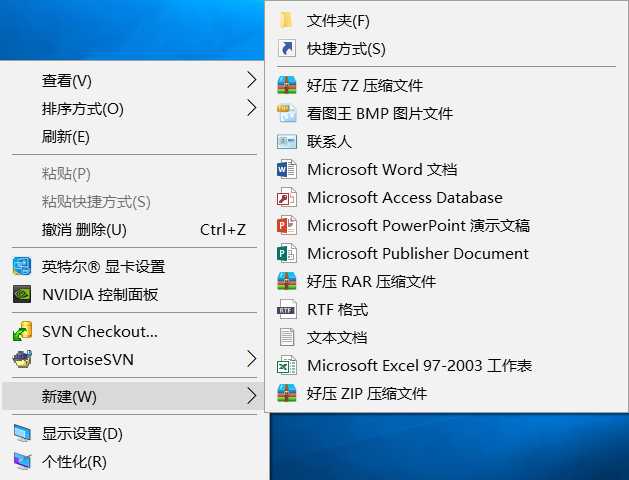Click the RTF format file icon

click(x=286, y=310)
